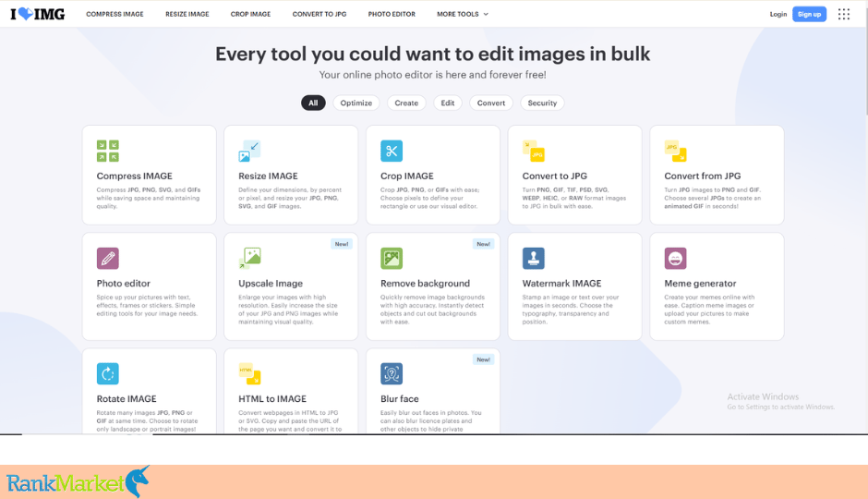This screenshot has height=499, width=868.
Task: Open the apps grid menu icon
Action: point(844,15)
